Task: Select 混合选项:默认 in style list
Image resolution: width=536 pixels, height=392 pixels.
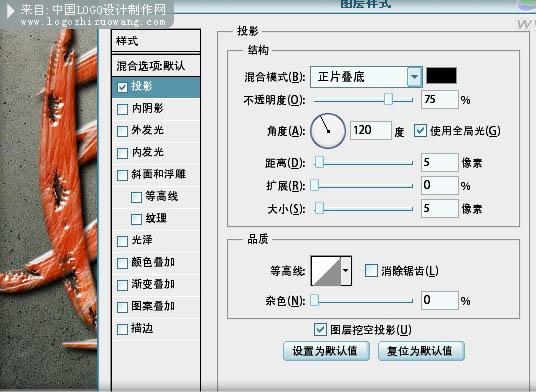Action: point(156,66)
